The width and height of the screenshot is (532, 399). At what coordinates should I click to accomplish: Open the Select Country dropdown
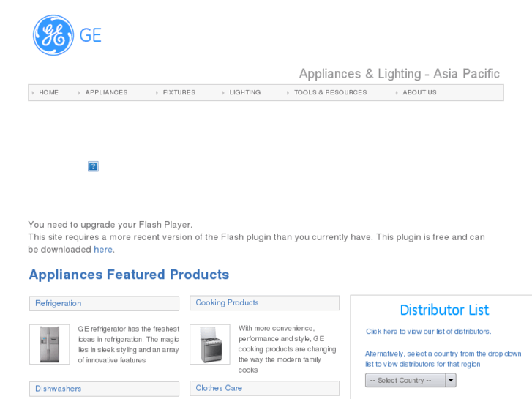coord(405,380)
